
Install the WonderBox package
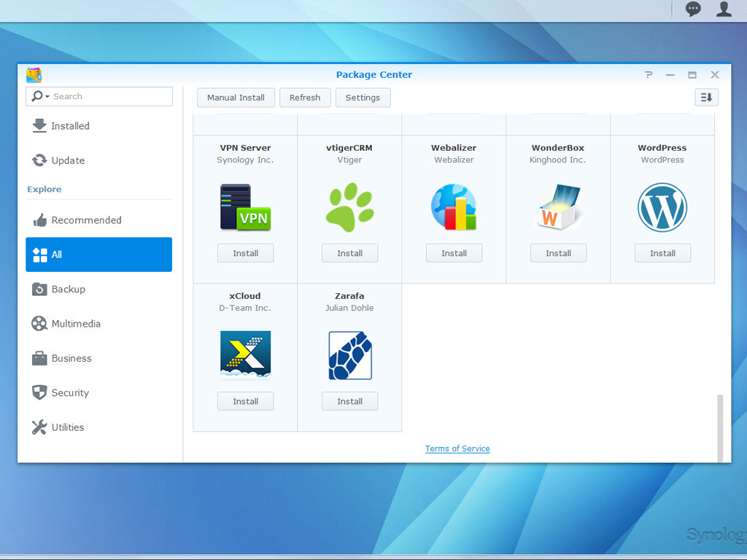558,253
